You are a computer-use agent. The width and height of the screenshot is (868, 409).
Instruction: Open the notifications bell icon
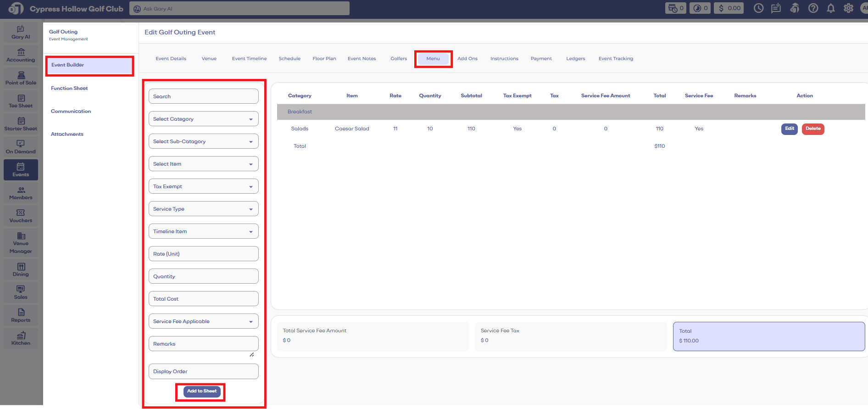[x=831, y=8]
